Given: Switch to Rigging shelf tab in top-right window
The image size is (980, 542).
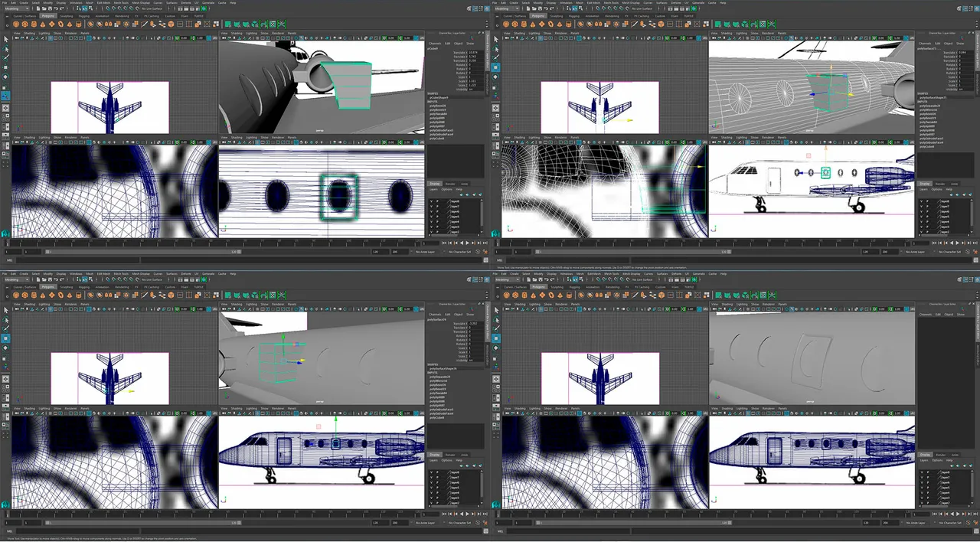Looking at the screenshot, I should [x=576, y=16].
